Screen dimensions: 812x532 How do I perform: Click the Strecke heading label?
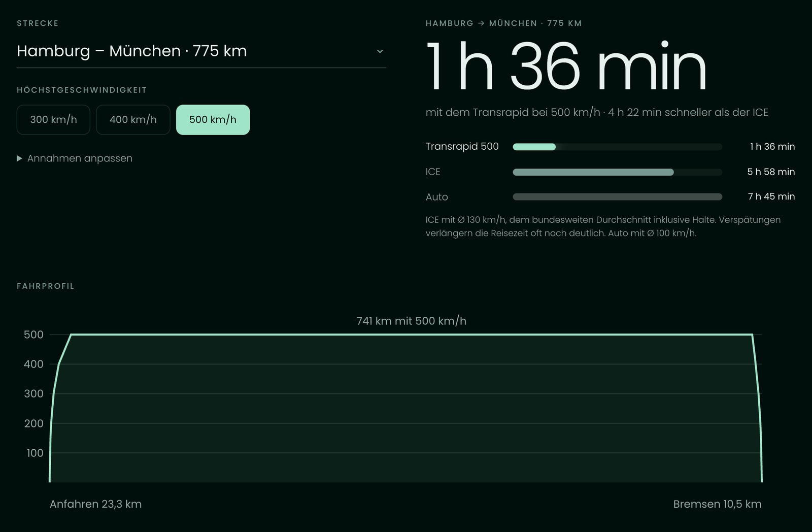pyautogui.click(x=38, y=23)
